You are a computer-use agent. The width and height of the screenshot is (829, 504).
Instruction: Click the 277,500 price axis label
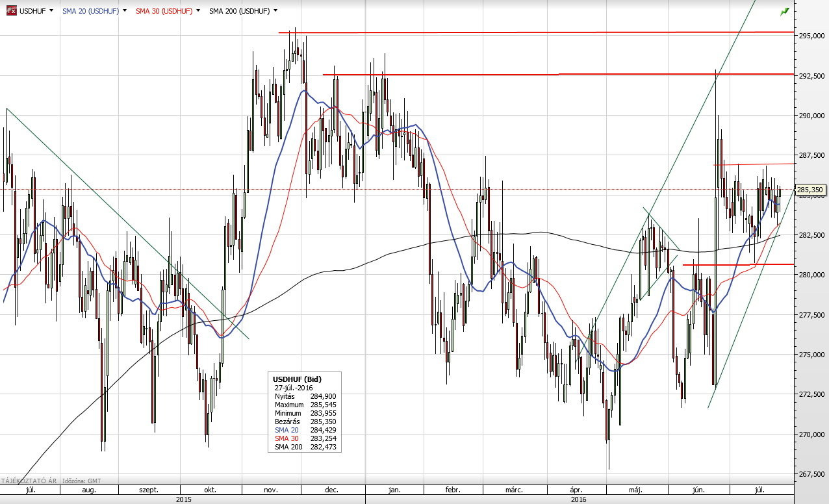(x=810, y=315)
